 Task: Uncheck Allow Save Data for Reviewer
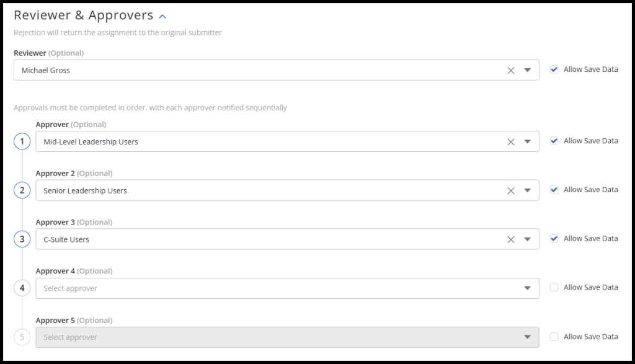(554, 69)
